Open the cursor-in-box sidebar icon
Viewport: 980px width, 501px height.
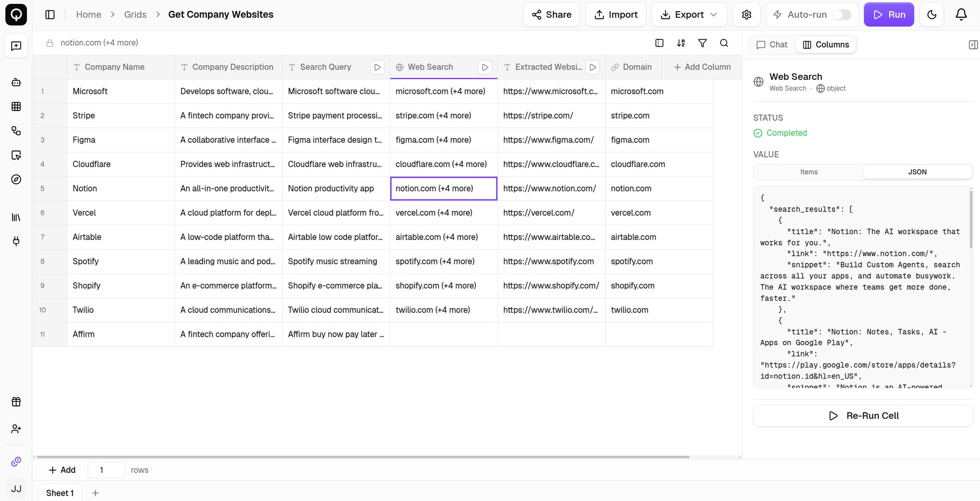point(16,155)
